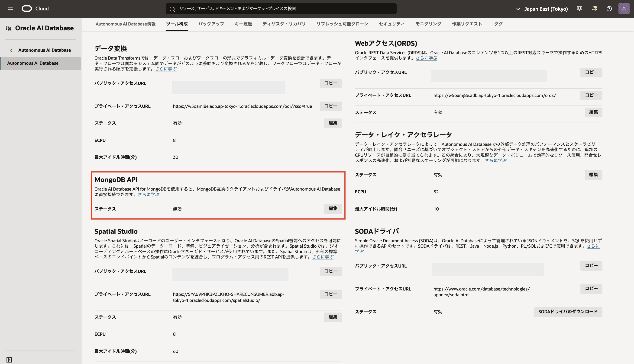Image resolution: width=634 pixels, height=364 pixels.
Task: Switch to the Autonomous AI Database情報 tab
Action: click(126, 24)
